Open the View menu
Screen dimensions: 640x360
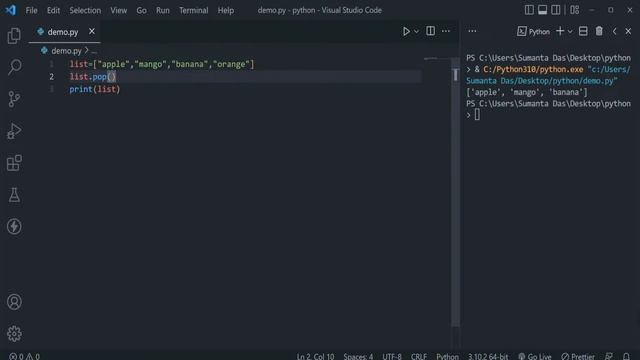118,10
